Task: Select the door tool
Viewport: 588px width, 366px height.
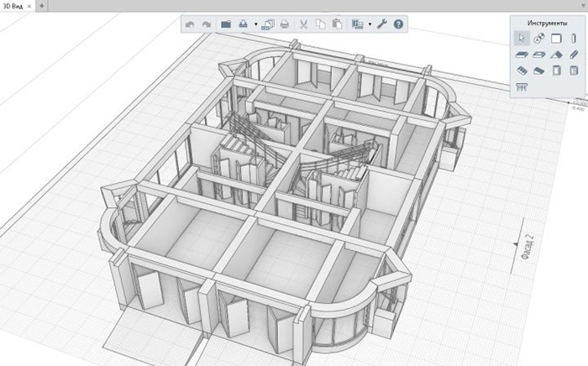Action: tap(555, 71)
